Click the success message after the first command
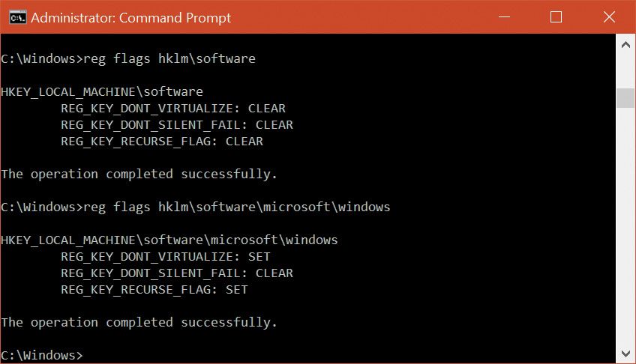Image resolution: width=636 pixels, height=364 pixels. (139, 174)
